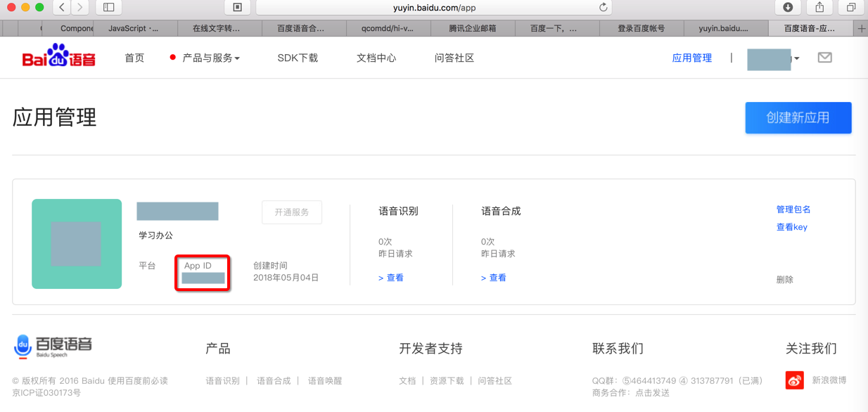
Task: Switch to the 腾讯企业邮箱 tab
Action: tap(473, 29)
